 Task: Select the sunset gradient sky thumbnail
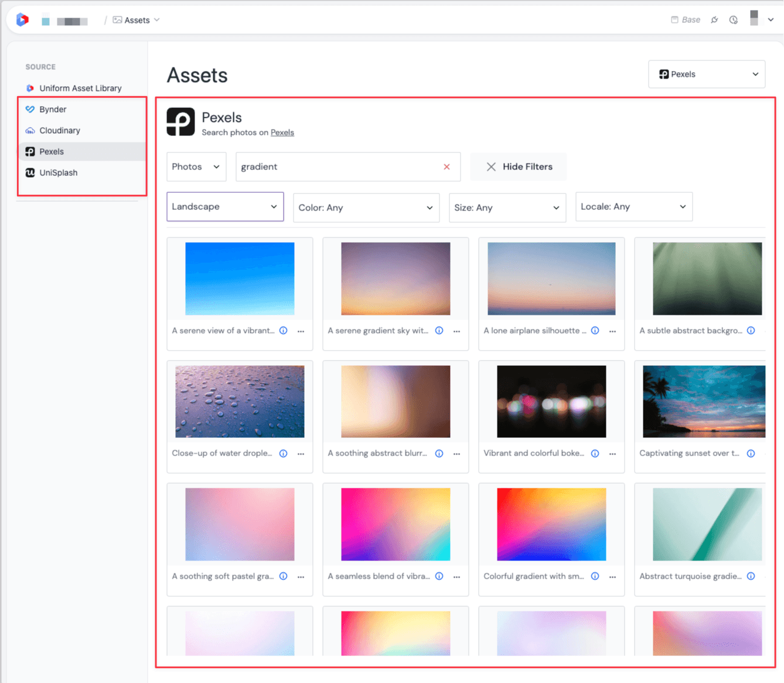tap(396, 278)
